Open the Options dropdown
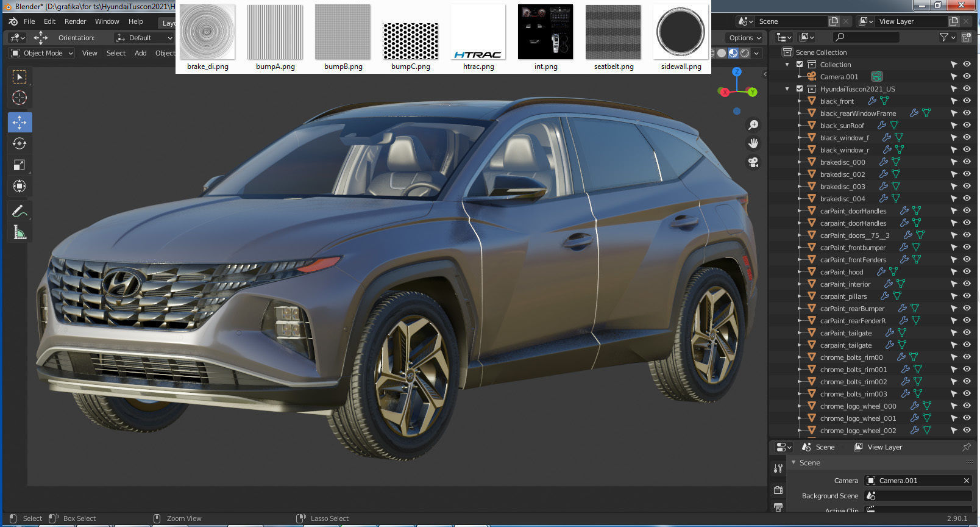 point(745,38)
